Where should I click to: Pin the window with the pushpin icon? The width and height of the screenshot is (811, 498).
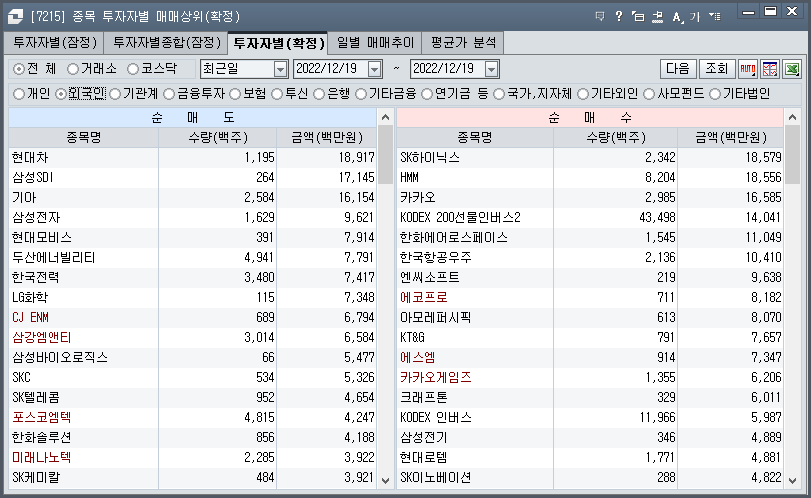point(657,17)
